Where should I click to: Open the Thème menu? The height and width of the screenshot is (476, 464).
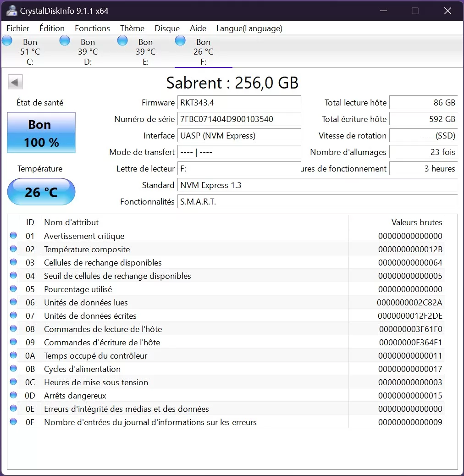pos(132,28)
